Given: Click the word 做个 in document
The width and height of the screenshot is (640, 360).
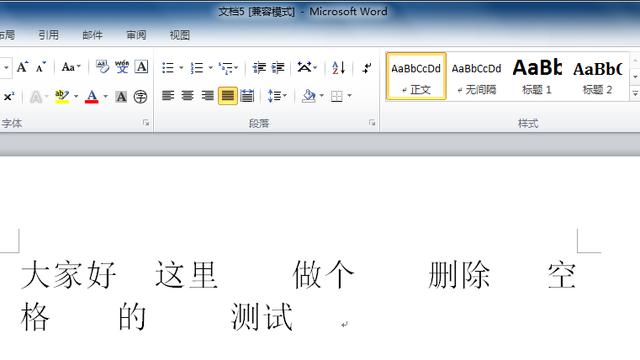Looking at the screenshot, I should click(323, 275).
